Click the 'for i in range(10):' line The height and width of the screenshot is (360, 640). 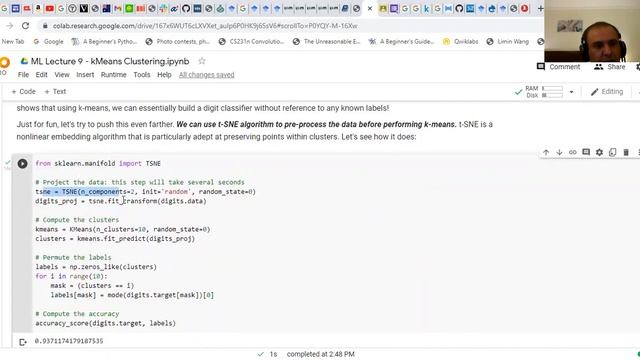(x=71, y=276)
